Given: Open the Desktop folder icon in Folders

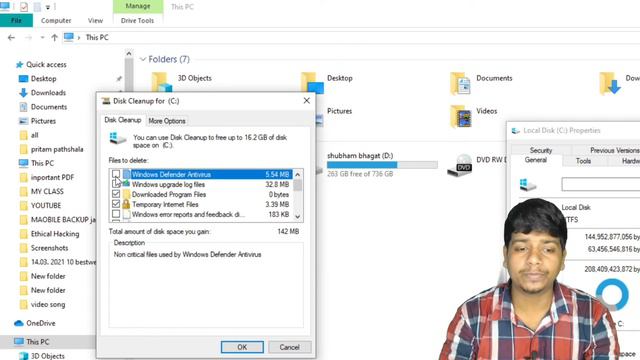Looking at the screenshot, I should point(312,83).
